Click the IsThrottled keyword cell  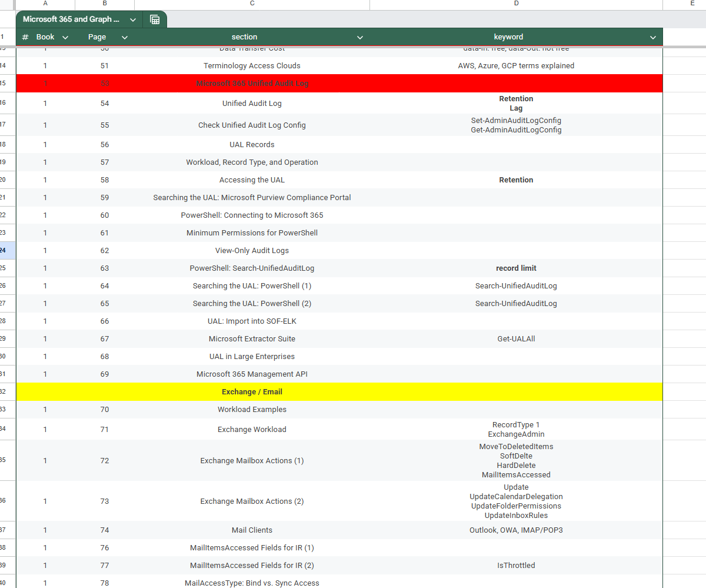click(516, 566)
